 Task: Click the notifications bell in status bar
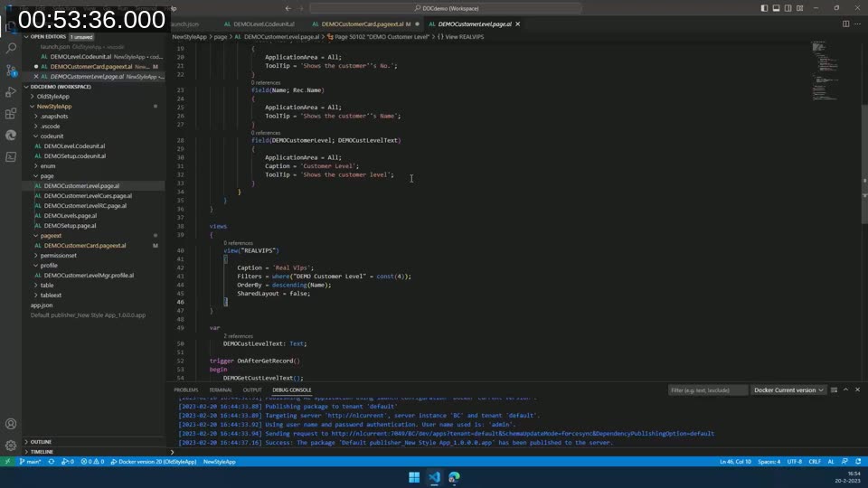[x=858, y=462]
